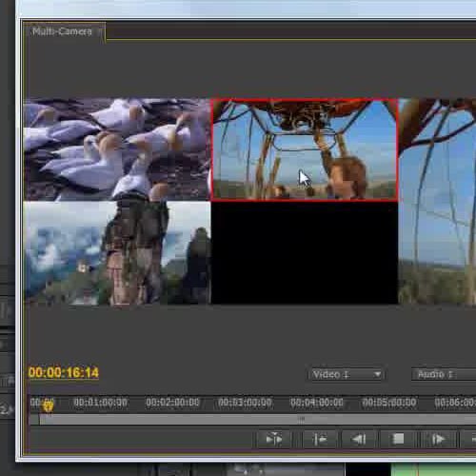476x476 pixels.
Task: Click time ruler at 00:04:00:00
Action: [x=317, y=403]
